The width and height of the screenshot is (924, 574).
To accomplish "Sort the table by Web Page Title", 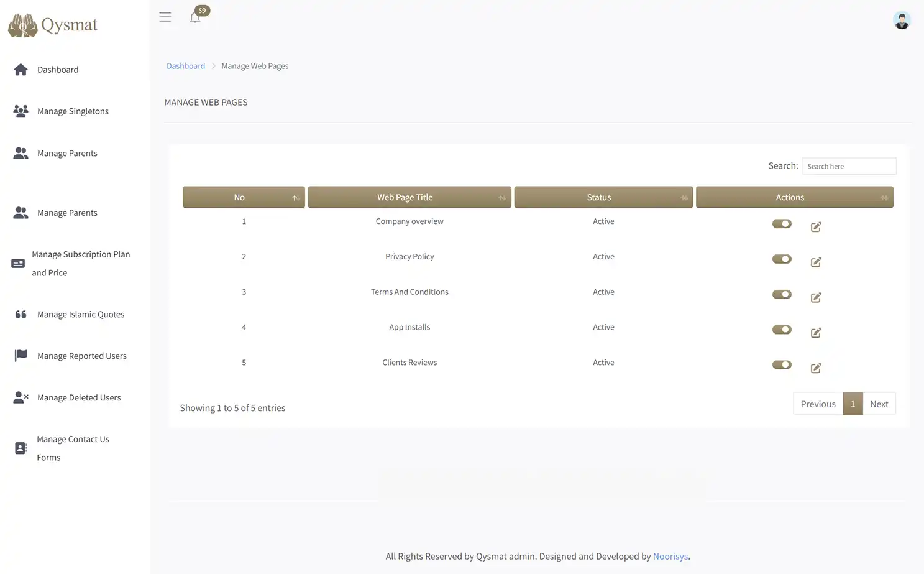I will coord(409,197).
